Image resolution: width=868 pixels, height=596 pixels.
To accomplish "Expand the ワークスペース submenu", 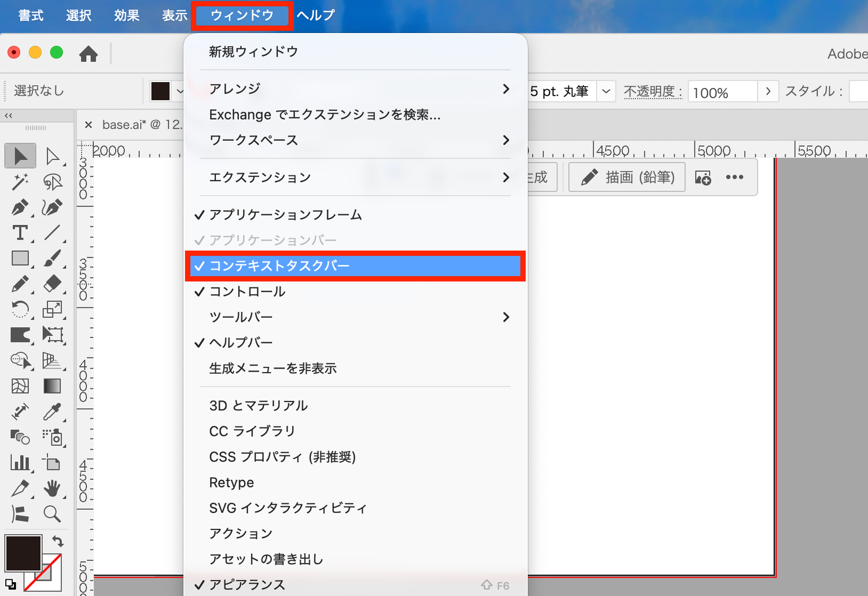I will click(355, 140).
